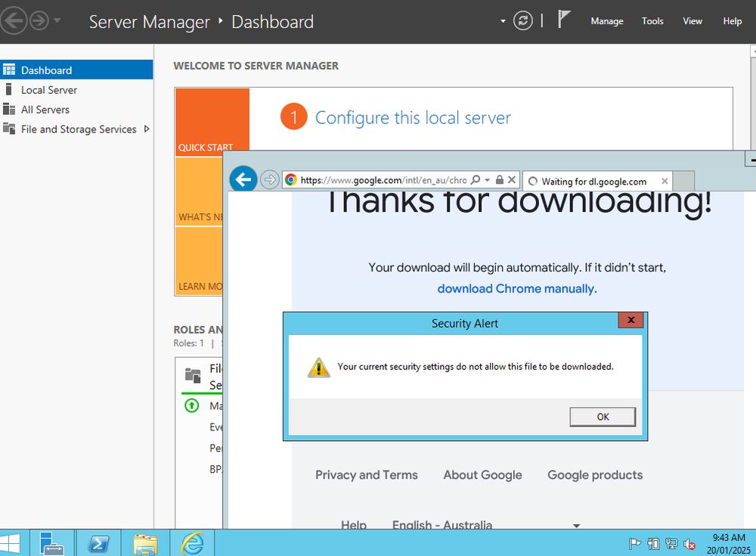756x556 pixels.
Task: Expand the File and Storage Services arrow
Action: point(147,129)
